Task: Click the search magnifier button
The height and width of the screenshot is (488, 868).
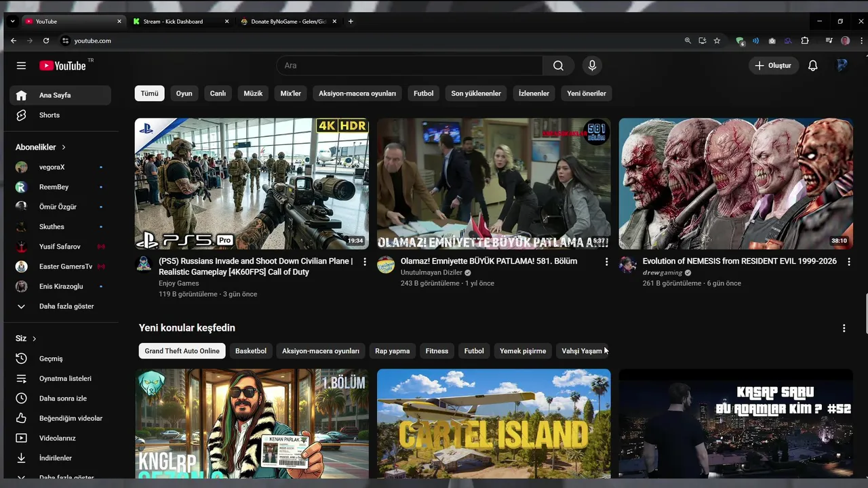Action: pos(558,66)
